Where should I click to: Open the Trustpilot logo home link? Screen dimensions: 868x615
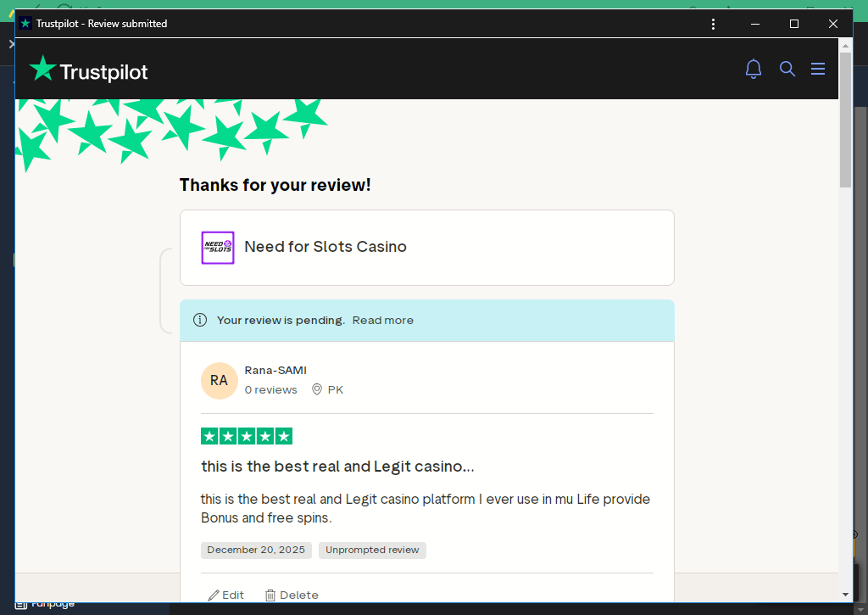pos(88,70)
